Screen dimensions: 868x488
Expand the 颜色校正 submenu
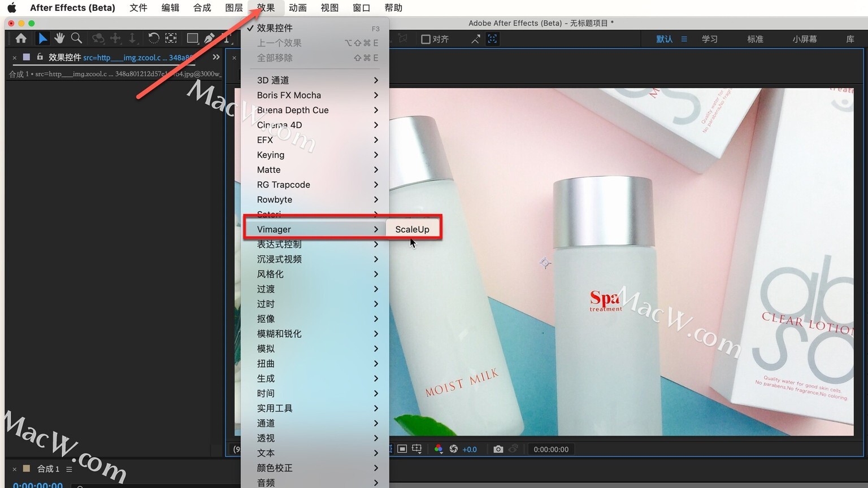click(315, 468)
